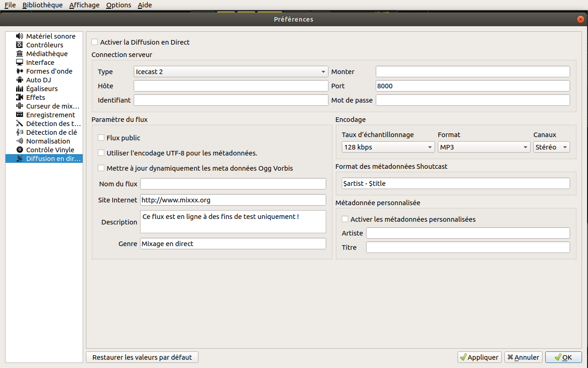Select the Auto DJ robot icon
588x368 pixels.
coord(19,80)
